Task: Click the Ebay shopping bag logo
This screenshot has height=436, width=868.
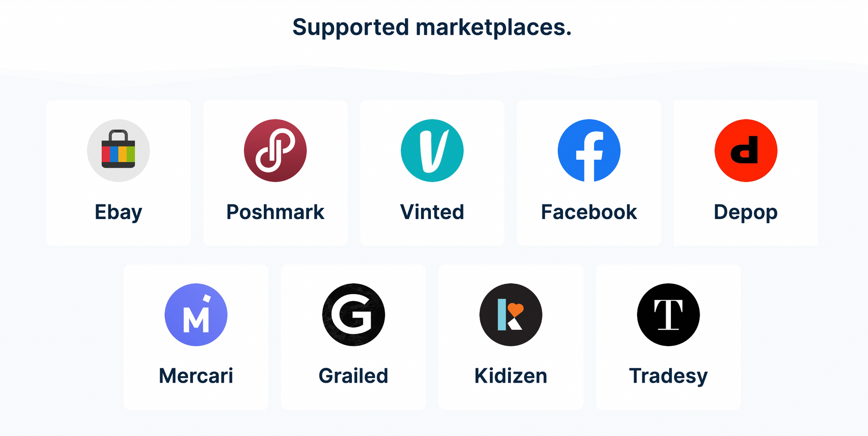Action: pos(118,150)
